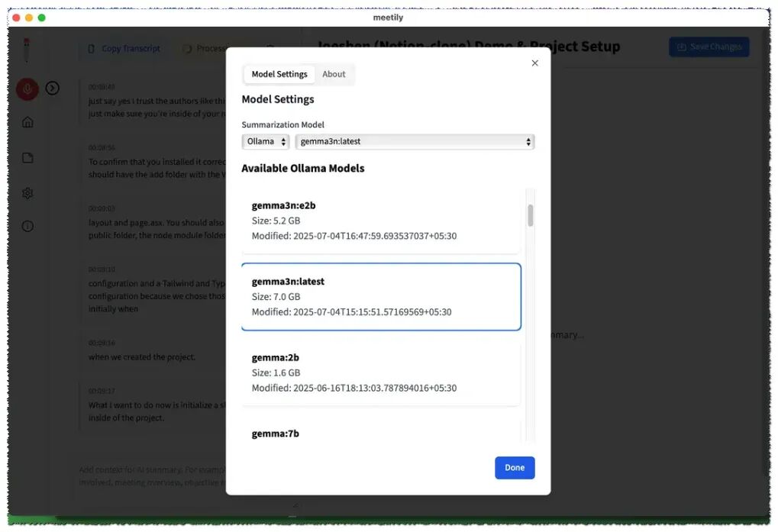Open the notes document icon in sidebar
Image resolution: width=778 pixels, height=532 pixels.
pos(27,158)
